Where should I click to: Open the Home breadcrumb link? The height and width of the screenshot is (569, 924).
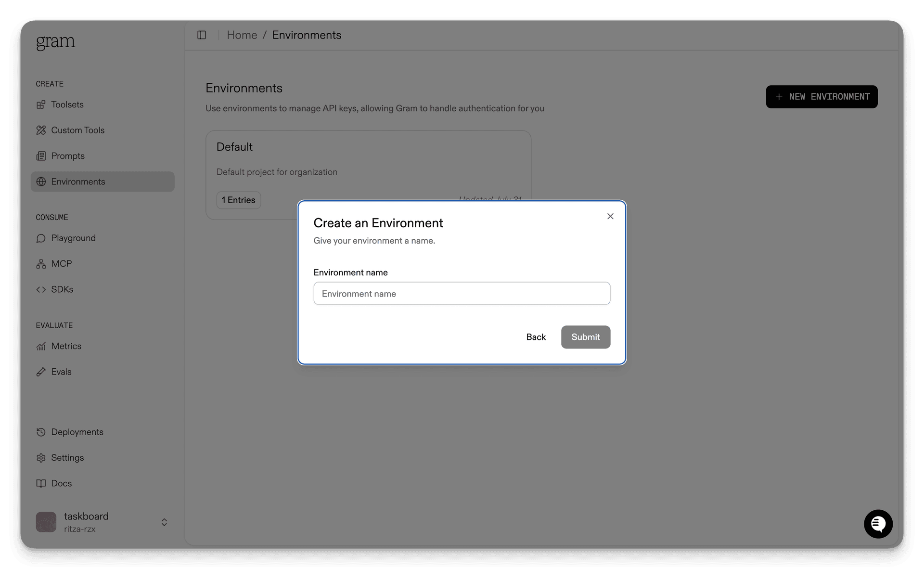[242, 35]
